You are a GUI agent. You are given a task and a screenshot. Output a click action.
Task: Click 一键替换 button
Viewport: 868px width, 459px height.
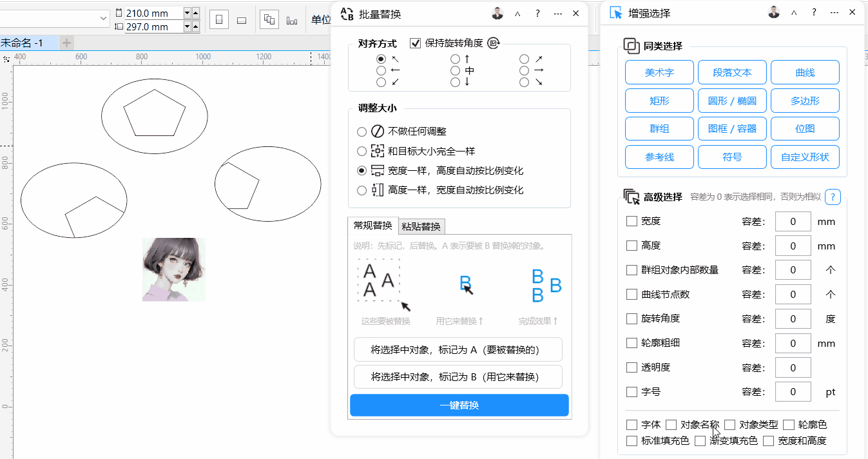(459, 405)
